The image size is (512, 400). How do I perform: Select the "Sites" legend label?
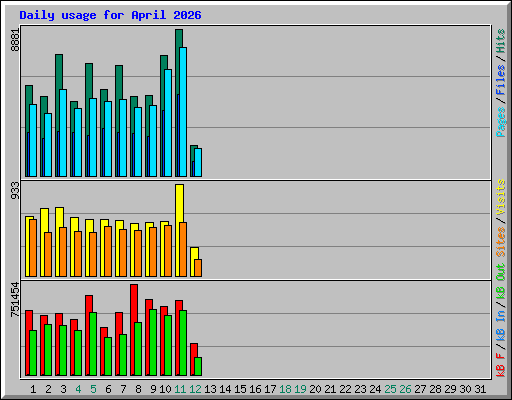[501, 242]
